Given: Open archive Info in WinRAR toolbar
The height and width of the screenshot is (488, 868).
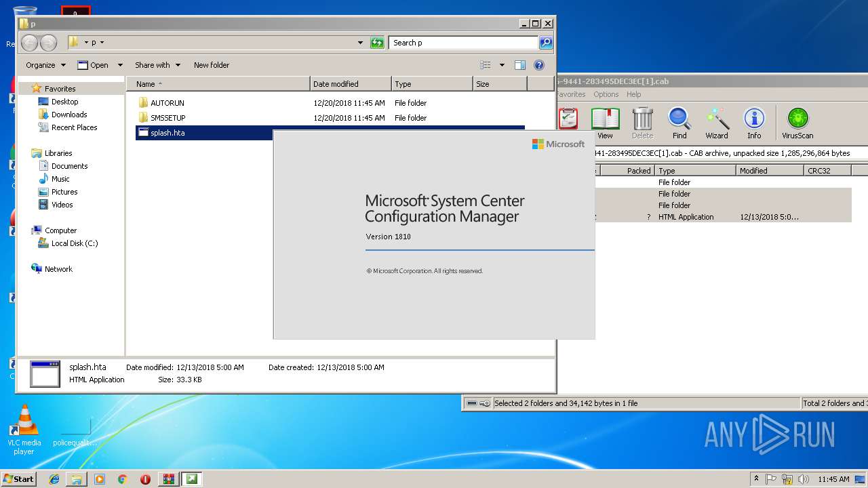Looking at the screenshot, I should [754, 123].
